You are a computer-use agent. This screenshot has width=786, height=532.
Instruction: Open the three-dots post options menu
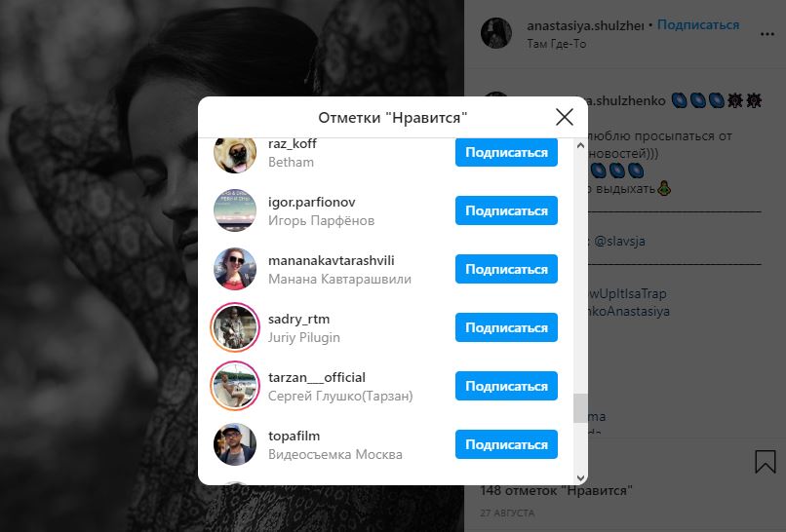coord(766,34)
